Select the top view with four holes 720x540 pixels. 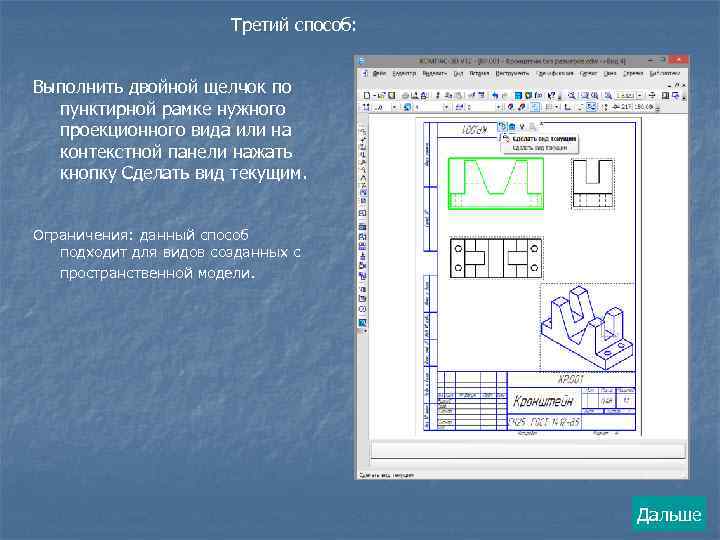tap(496, 258)
